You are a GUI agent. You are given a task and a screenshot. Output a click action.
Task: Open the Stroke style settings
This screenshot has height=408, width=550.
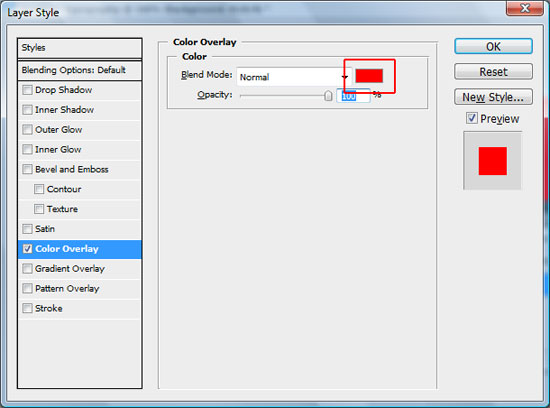pos(80,309)
